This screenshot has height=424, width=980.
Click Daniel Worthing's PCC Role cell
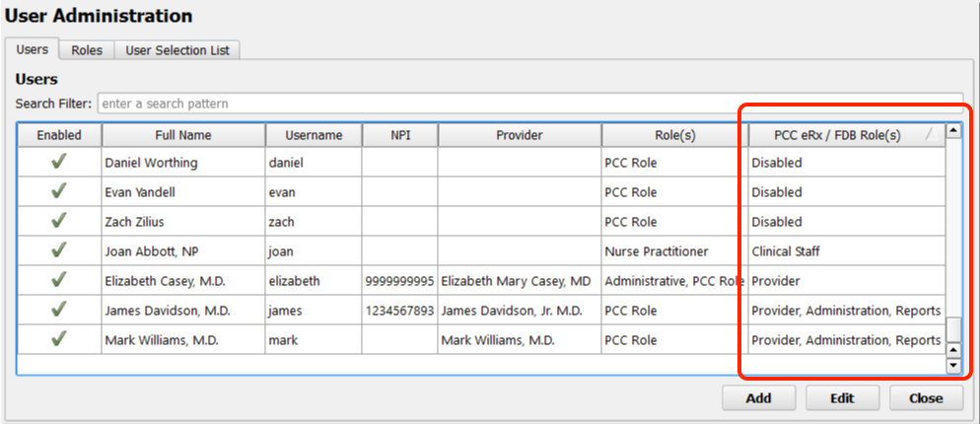point(675,163)
